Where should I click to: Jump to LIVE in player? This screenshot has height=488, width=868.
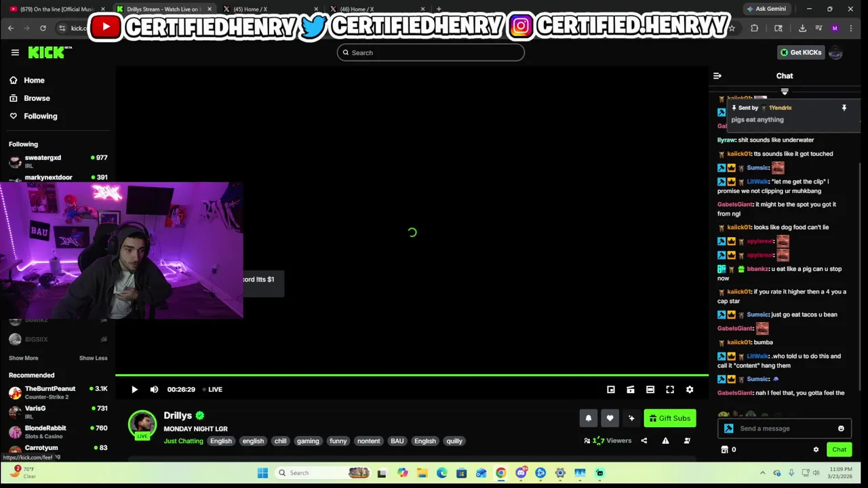[212, 389]
